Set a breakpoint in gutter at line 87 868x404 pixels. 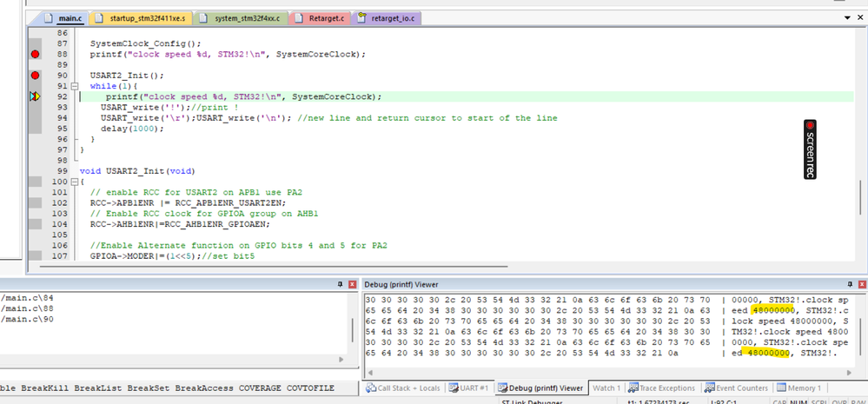click(36, 43)
